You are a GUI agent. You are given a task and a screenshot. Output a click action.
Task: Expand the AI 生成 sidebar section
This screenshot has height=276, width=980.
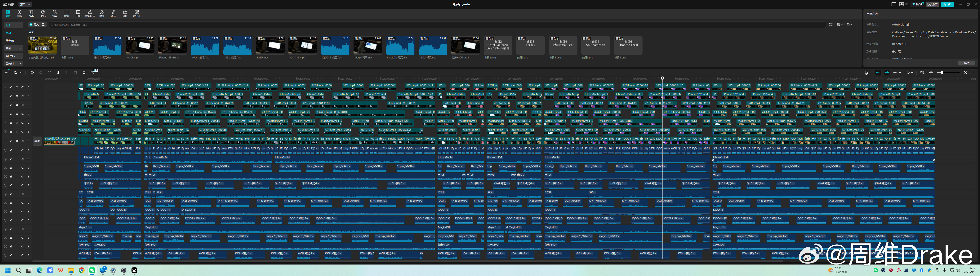click(14, 56)
